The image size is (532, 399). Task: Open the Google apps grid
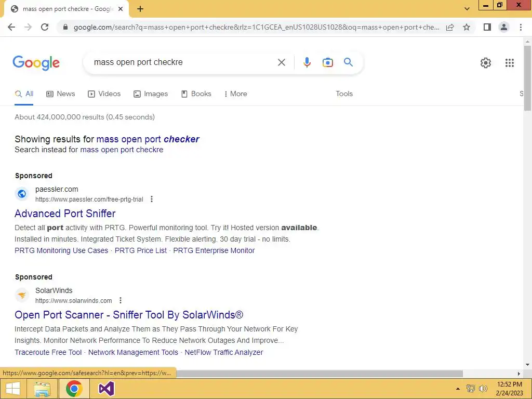coord(509,63)
